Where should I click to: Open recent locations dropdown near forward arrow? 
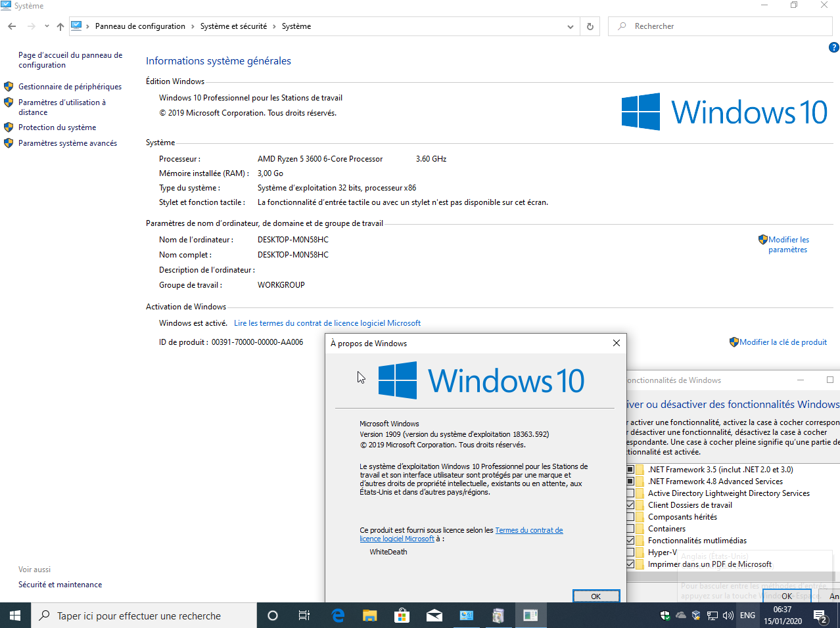tap(47, 26)
